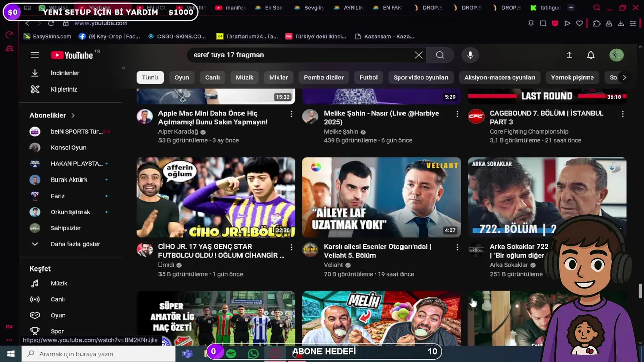Select the Tümü filter chip
The image size is (644, 362).
click(150, 77)
